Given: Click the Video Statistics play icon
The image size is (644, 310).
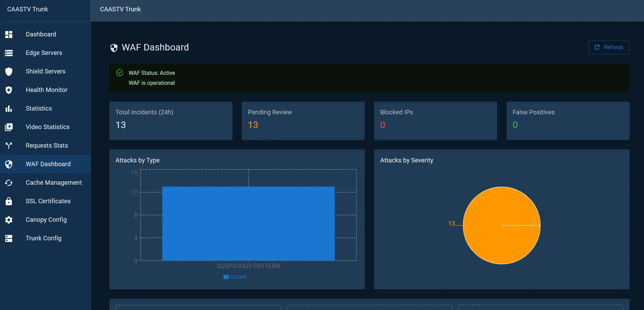Looking at the screenshot, I should (9, 127).
